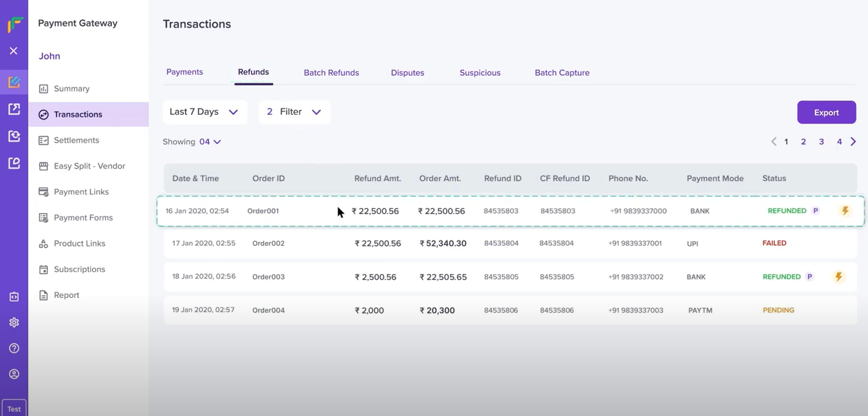Go to page 3

[821, 141]
